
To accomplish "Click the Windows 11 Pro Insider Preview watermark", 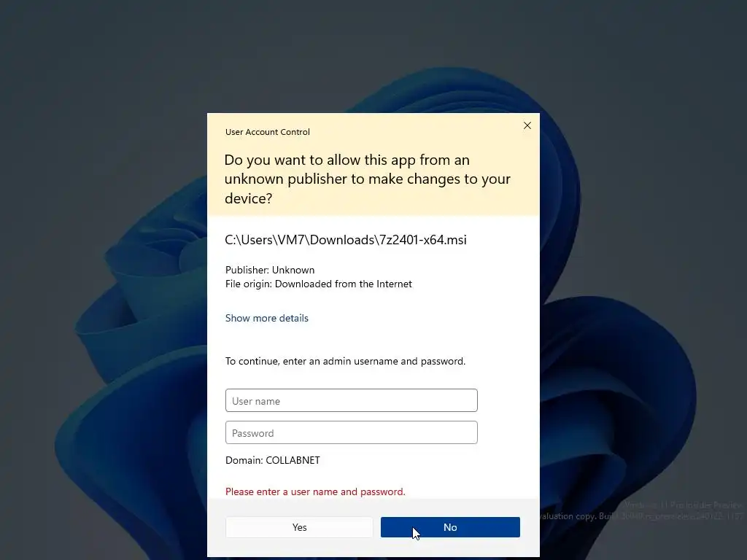I will pos(683,505).
